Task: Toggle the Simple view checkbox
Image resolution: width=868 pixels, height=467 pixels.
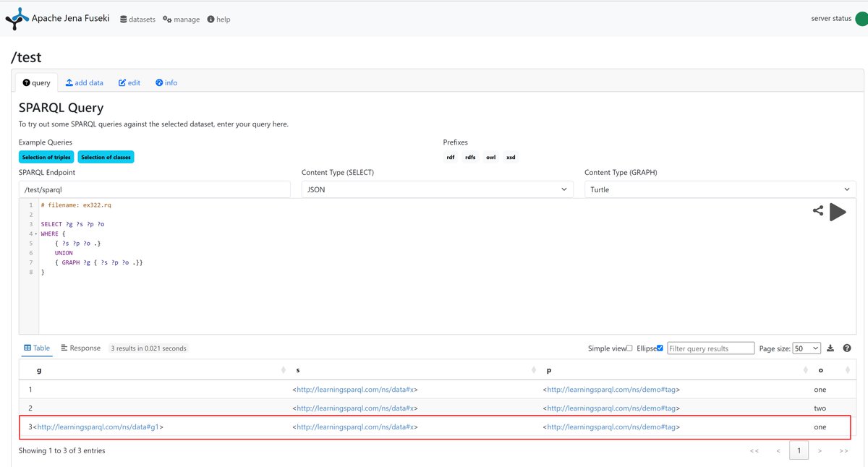Action: pos(629,348)
